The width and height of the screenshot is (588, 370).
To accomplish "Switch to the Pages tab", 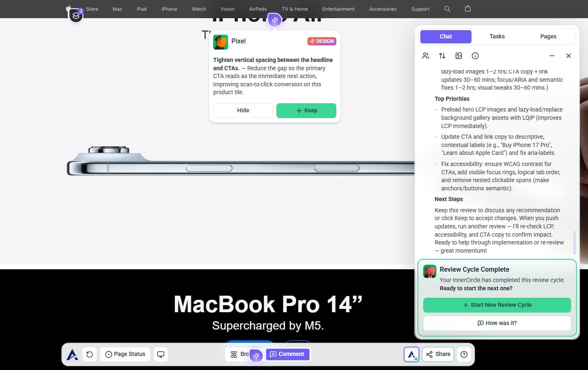I will [548, 36].
